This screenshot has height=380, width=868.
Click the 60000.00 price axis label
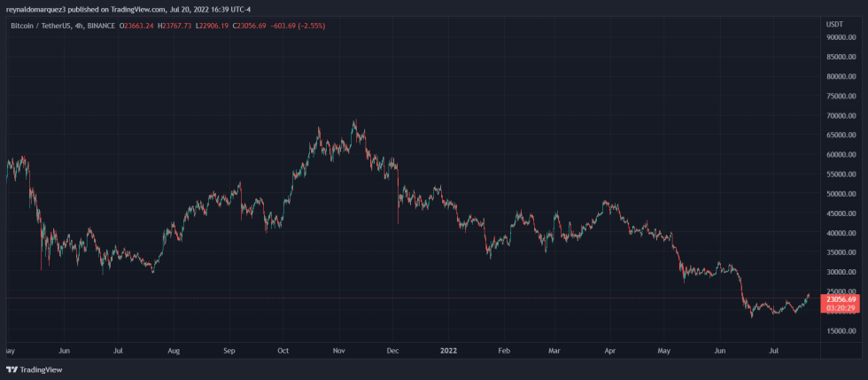pos(841,155)
